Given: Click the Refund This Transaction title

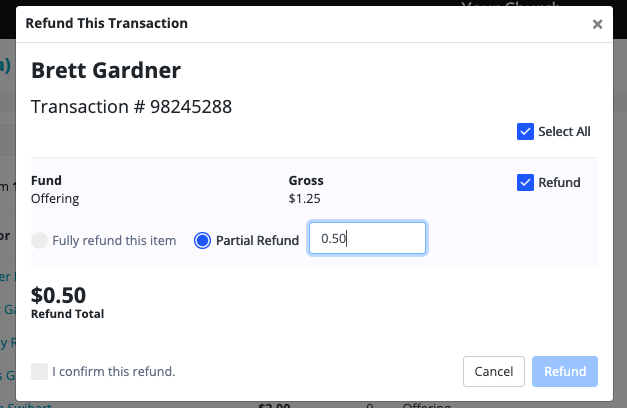Looking at the screenshot, I should pyautogui.click(x=106, y=22).
